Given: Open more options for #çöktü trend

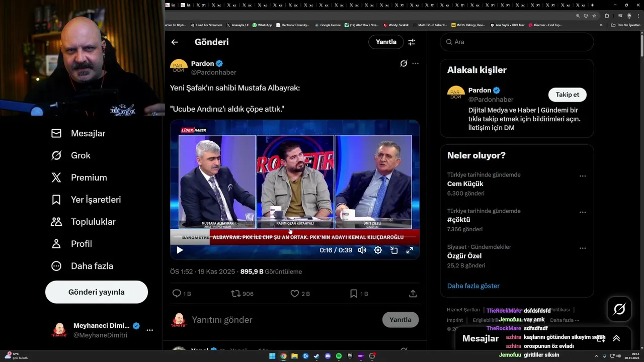Looking at the screenshot, I should (583, 212).
